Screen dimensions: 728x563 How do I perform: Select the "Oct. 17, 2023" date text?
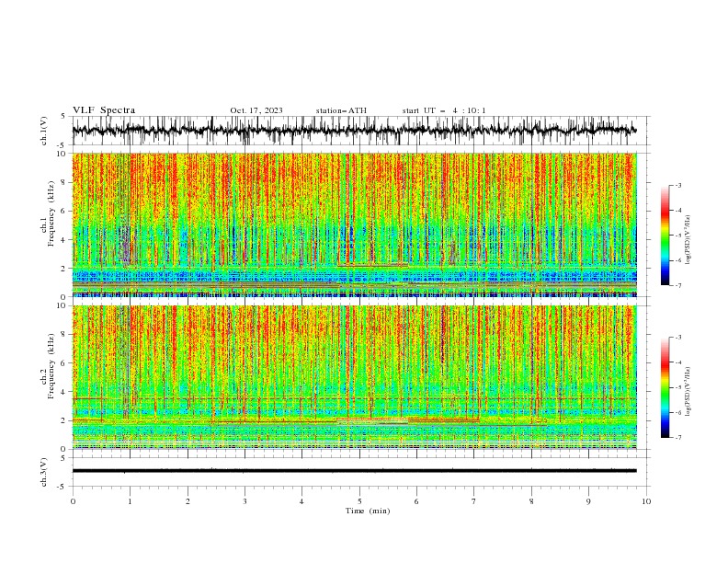[256, 110]
